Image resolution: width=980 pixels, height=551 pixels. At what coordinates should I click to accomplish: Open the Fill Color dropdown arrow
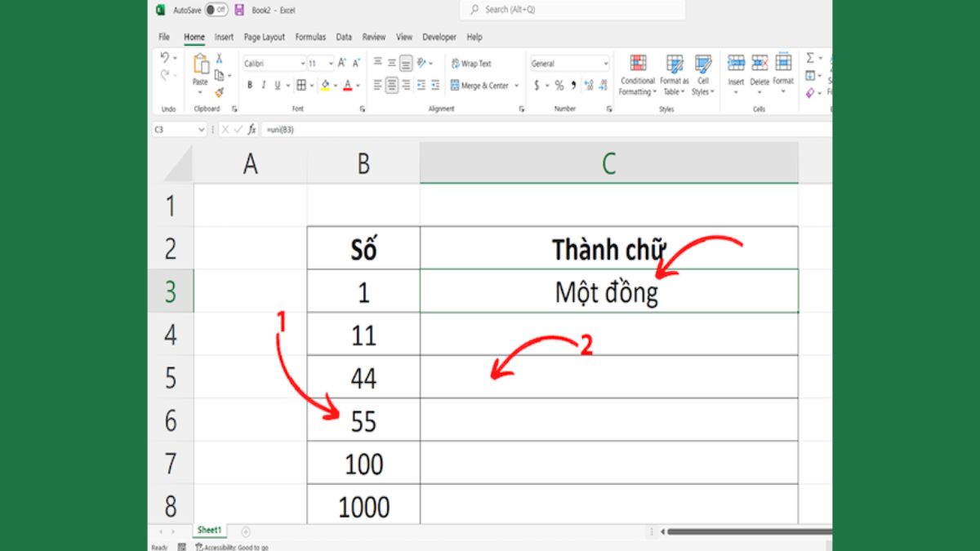pyautogui.click(x=335, y=85)
